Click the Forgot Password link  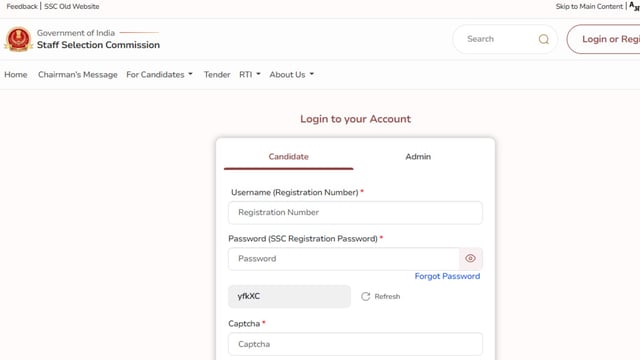tap(447, 276)
